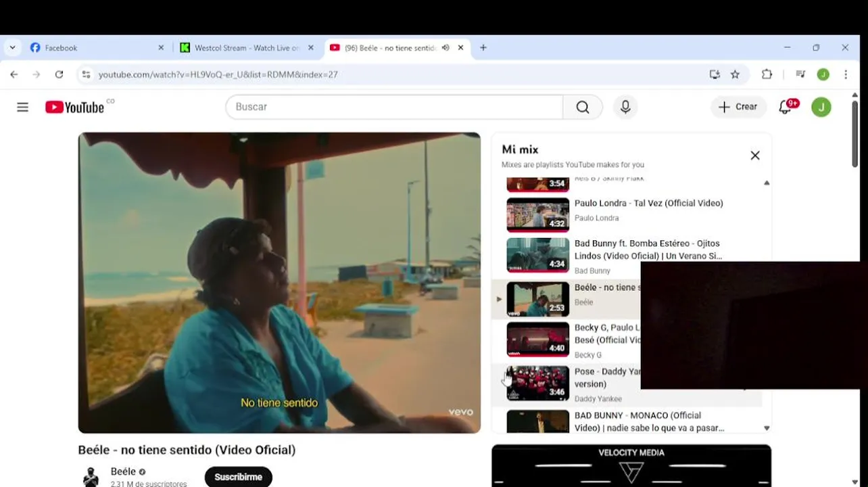This screenshot has height=487, width=868.
Task: Open Chrome media controls icon
Action: click(x=800, y=74)
